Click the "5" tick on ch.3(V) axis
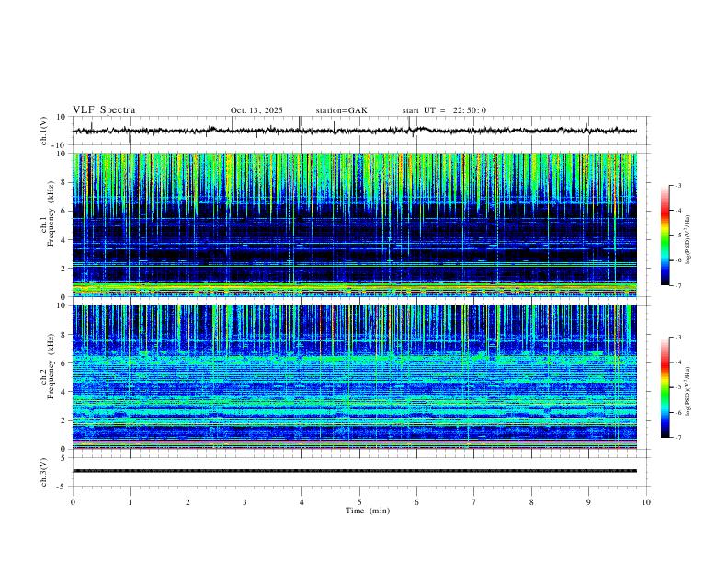 pyautogui.click(x=64, y=458)
